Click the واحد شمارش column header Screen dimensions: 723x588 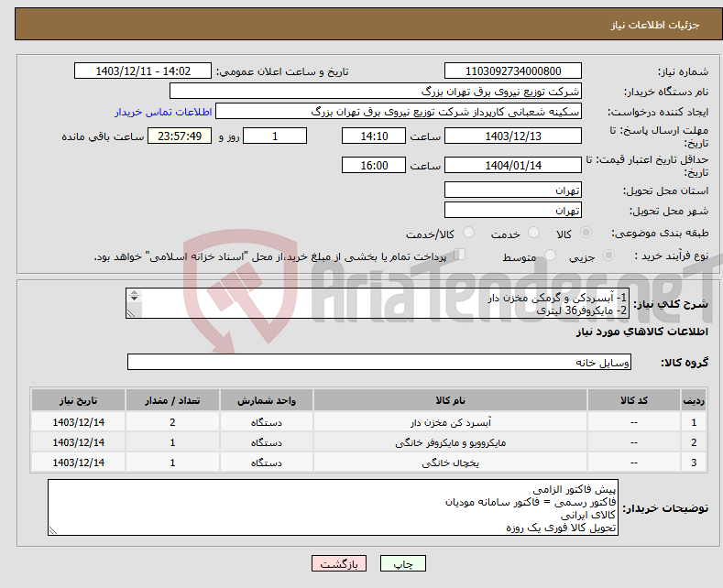267,400
